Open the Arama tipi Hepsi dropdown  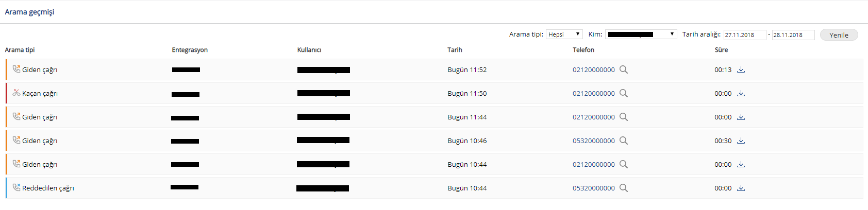pos(564,34)
